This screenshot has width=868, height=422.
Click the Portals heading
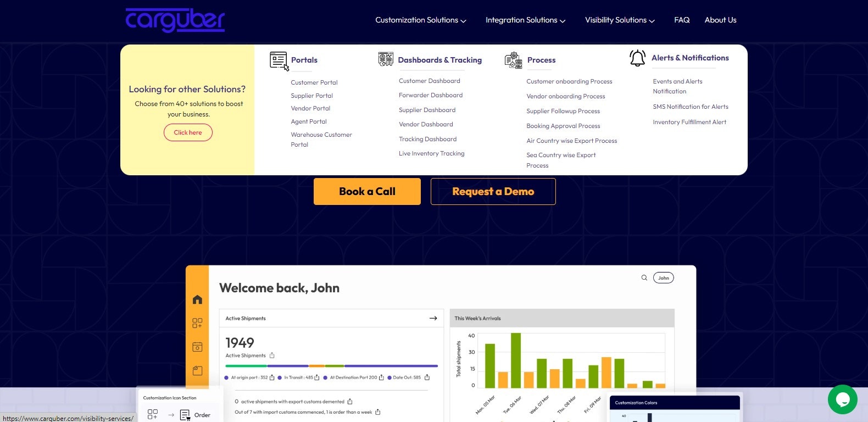click(304, 60)
